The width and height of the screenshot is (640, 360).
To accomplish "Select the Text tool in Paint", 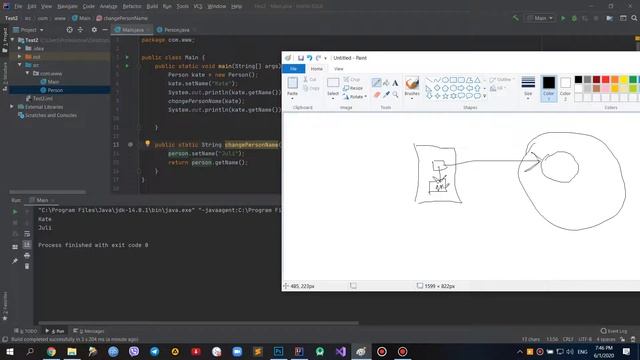I will tap(395, 83).
